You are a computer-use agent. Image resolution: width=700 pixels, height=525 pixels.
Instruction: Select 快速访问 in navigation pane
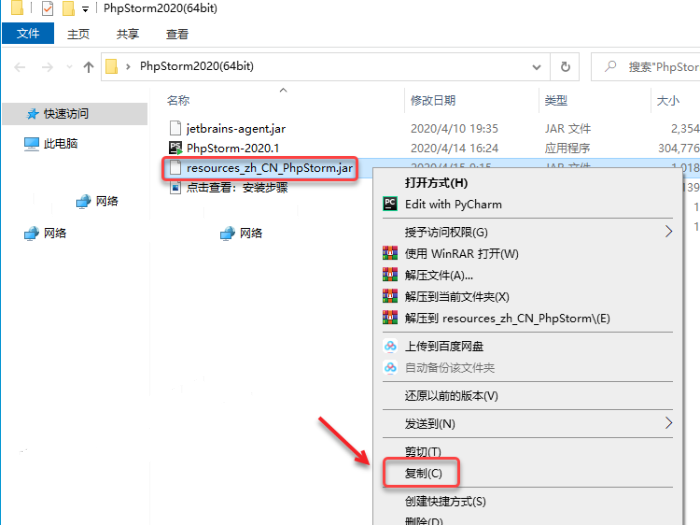75,114
